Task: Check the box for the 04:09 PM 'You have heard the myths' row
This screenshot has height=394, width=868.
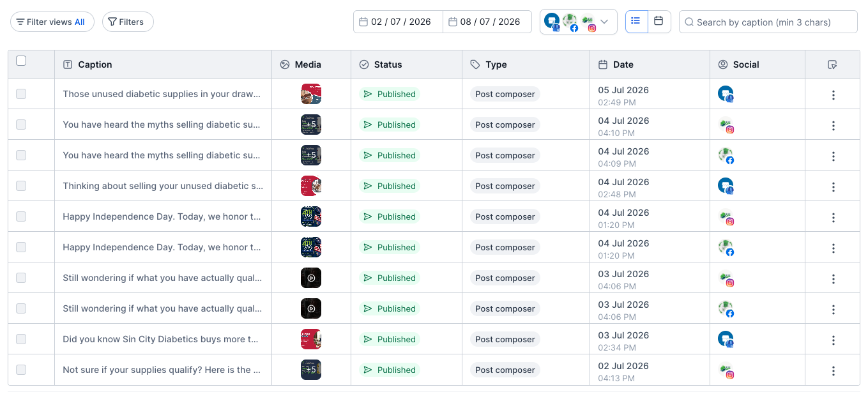Action: click(x=21, y=155)
